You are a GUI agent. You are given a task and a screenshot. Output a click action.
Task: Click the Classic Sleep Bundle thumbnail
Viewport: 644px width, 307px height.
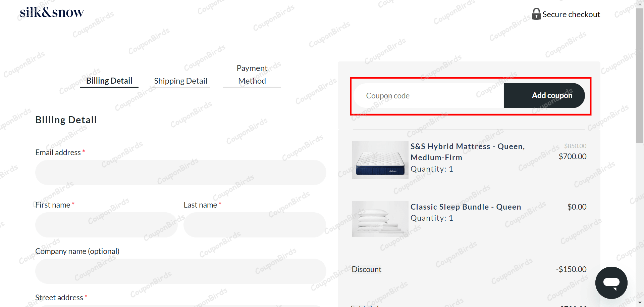(x=380, y=219)
